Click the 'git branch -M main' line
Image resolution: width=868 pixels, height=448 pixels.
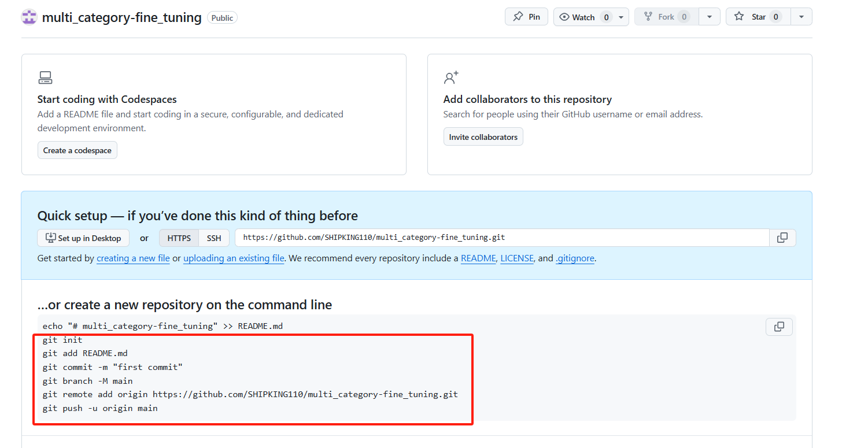[x=87, y=381]
